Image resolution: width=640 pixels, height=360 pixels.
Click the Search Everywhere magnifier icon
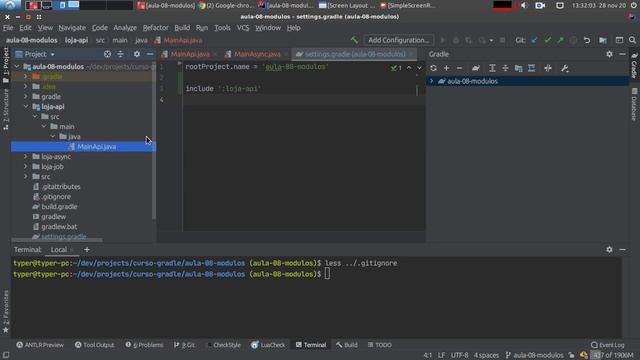click(x=632, y=40)
